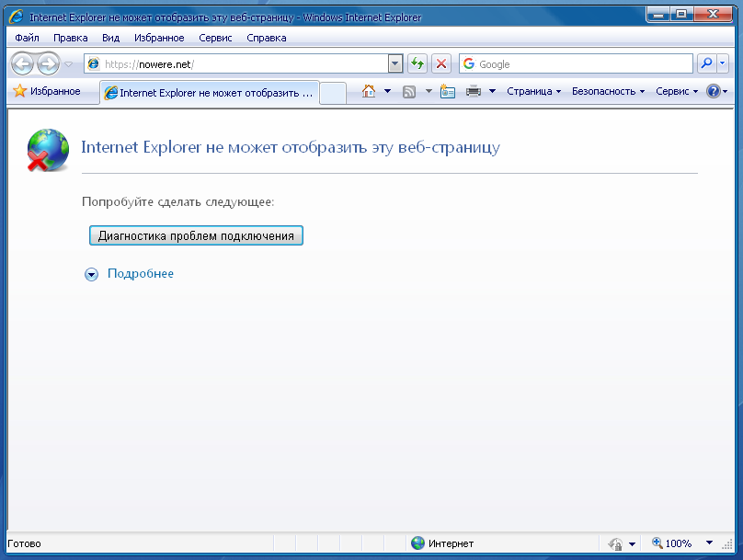Click the page icon in the address bar

94,63
